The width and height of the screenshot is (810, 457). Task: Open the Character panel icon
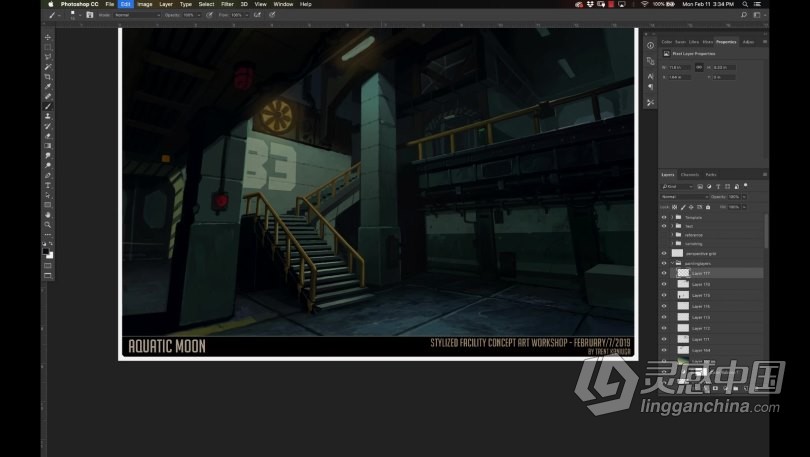650,76
